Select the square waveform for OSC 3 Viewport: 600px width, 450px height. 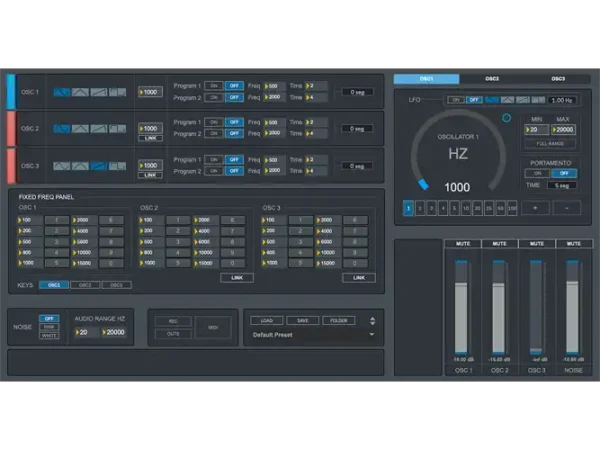[117, 166]
